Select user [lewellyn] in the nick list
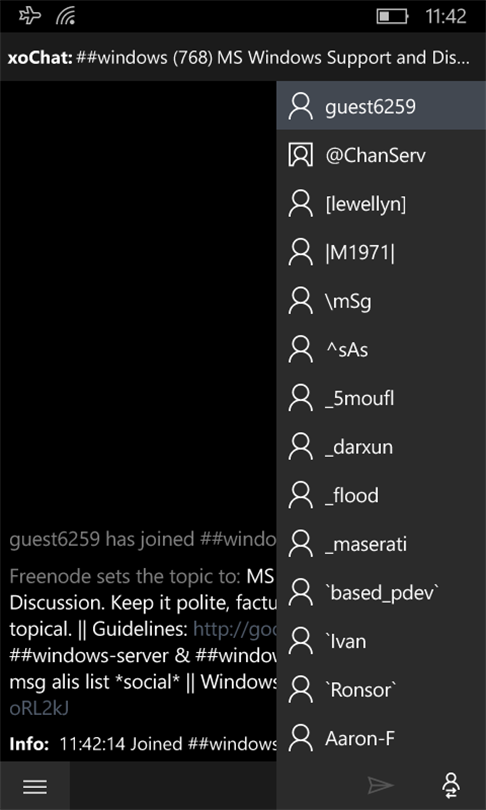This screenshot has width=486, height=810. (x=381, y=204)
